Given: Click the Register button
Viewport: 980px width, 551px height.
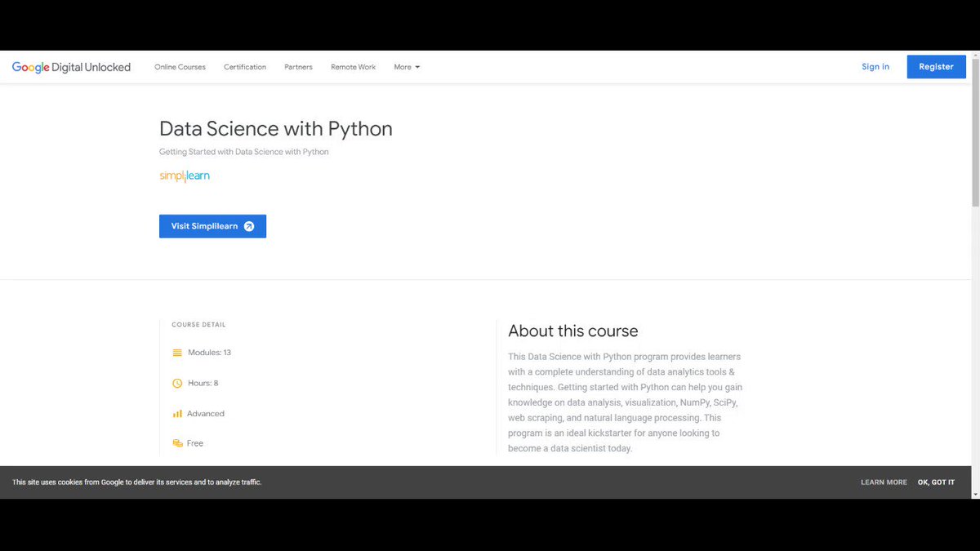Looking at the screenshot, I should pyautogui.click(x=936, y=67).
